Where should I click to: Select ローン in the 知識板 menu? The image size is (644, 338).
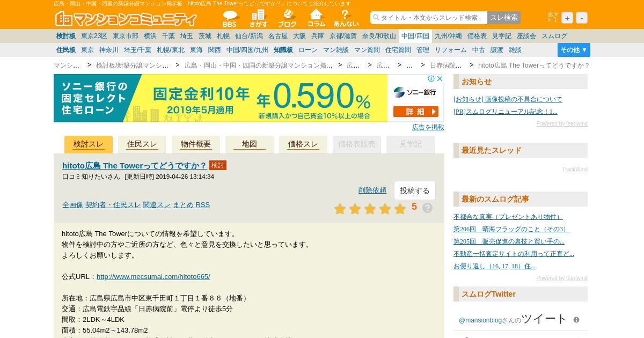pyautogui.click(x=308, y=50)
